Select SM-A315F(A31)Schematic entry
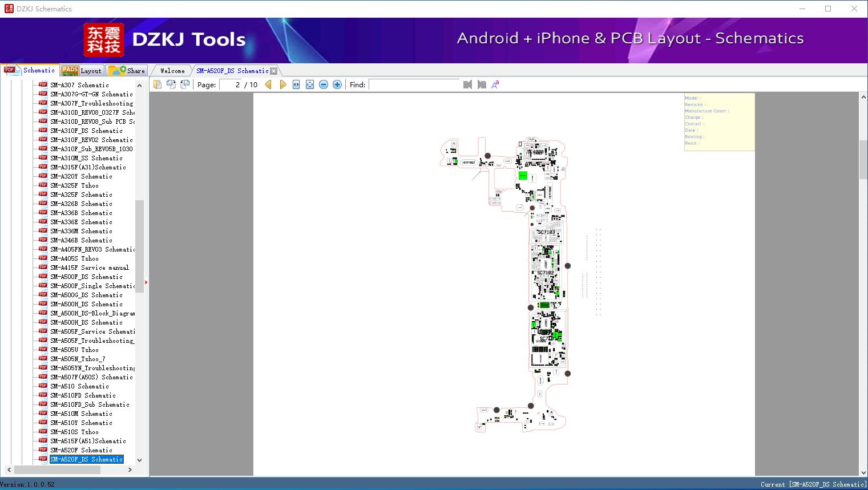The height and width of the screenshot is (490, 868). coord(88,167)
